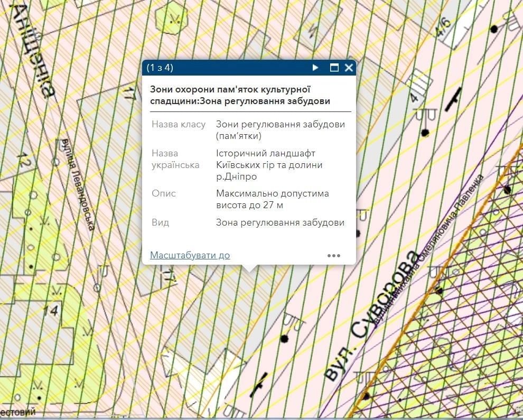Image resolution: width=523 pixels, height=420 pixels.
Task: Select the 'Назва класу' field label
Action: point(178,125)
